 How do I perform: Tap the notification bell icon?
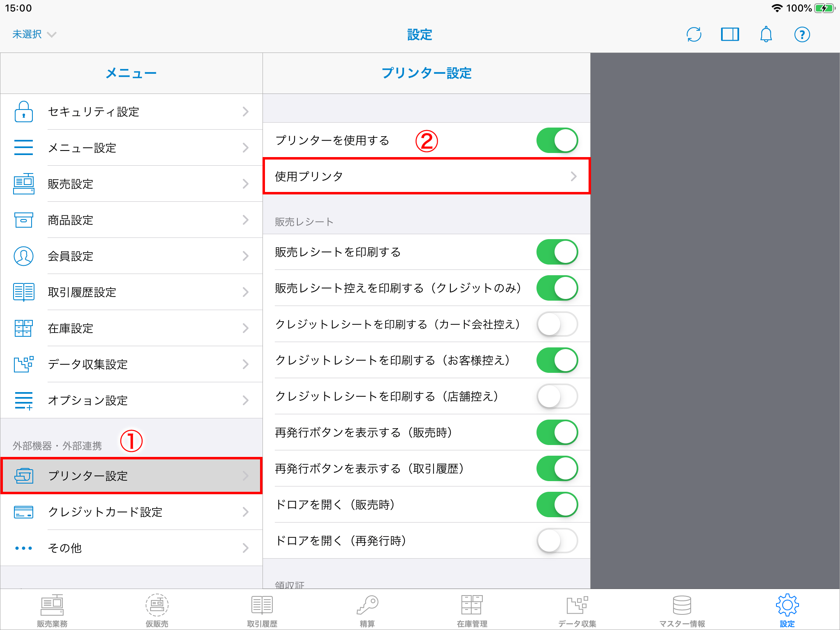click(x=766, y=34)
